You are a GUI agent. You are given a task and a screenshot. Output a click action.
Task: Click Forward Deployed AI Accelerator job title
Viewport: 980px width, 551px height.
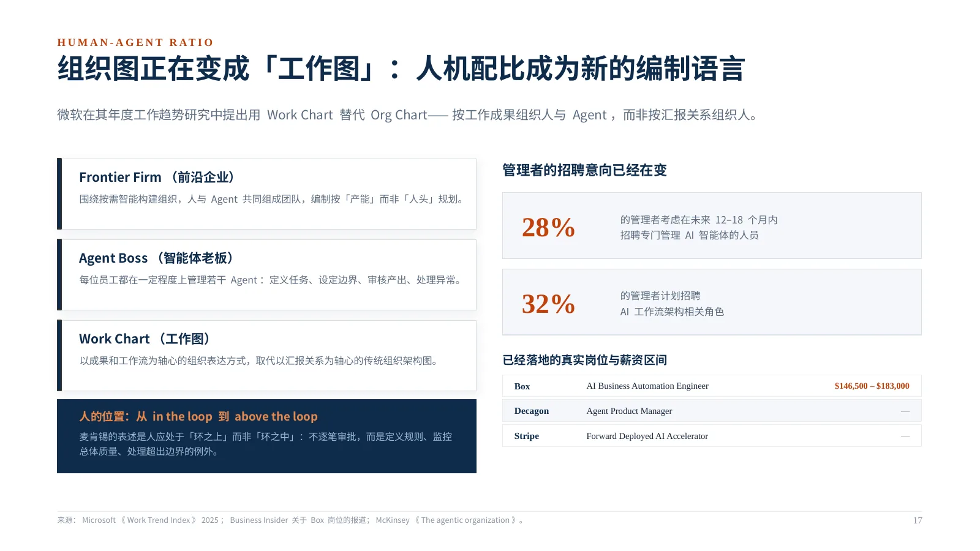click(x=647, y=436)
